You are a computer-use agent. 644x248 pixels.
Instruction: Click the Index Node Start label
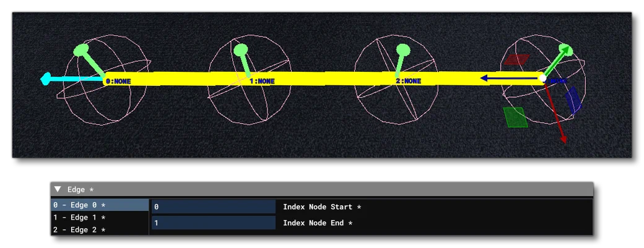[x=321, y=207]
